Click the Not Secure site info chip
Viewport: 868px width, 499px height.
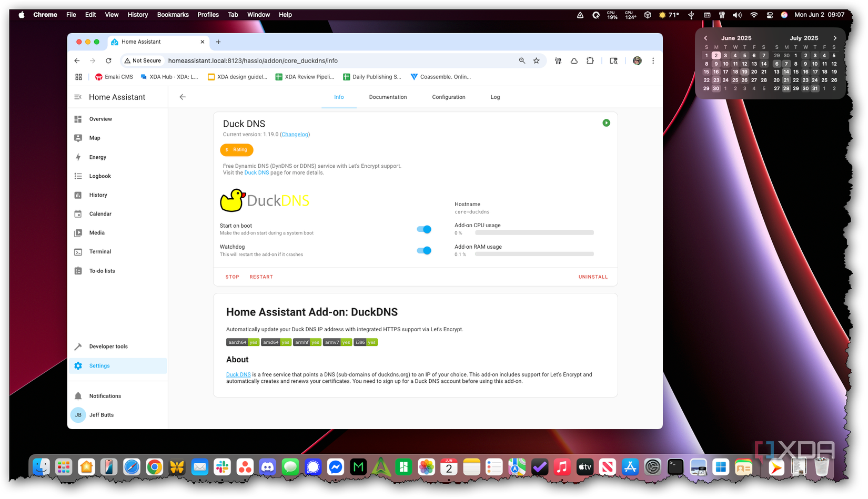click(x=143, y=61)
